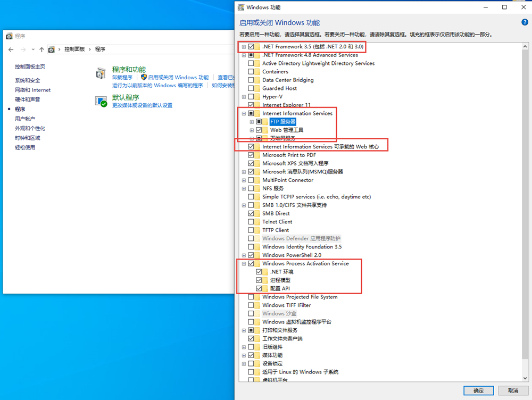The width and height of the screenshot is (532, 400).
Task: Click the up arrow navigation icon
Action: 41,49
